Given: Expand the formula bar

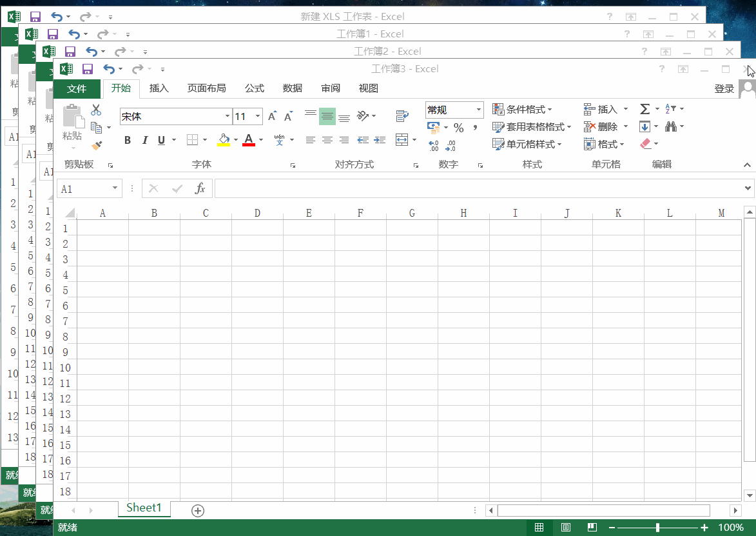Looking at the screenshot, I should (748, 188).
